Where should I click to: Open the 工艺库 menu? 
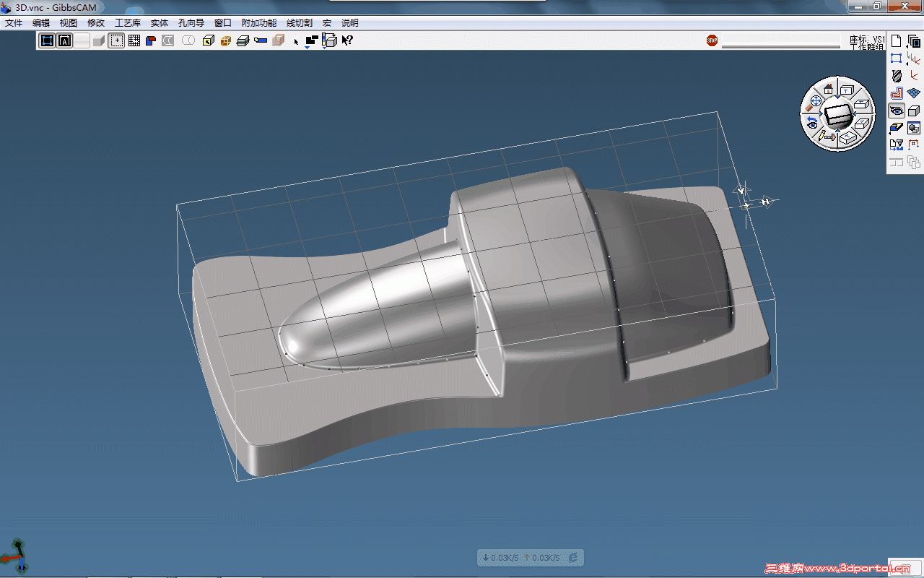click(128, 23)
